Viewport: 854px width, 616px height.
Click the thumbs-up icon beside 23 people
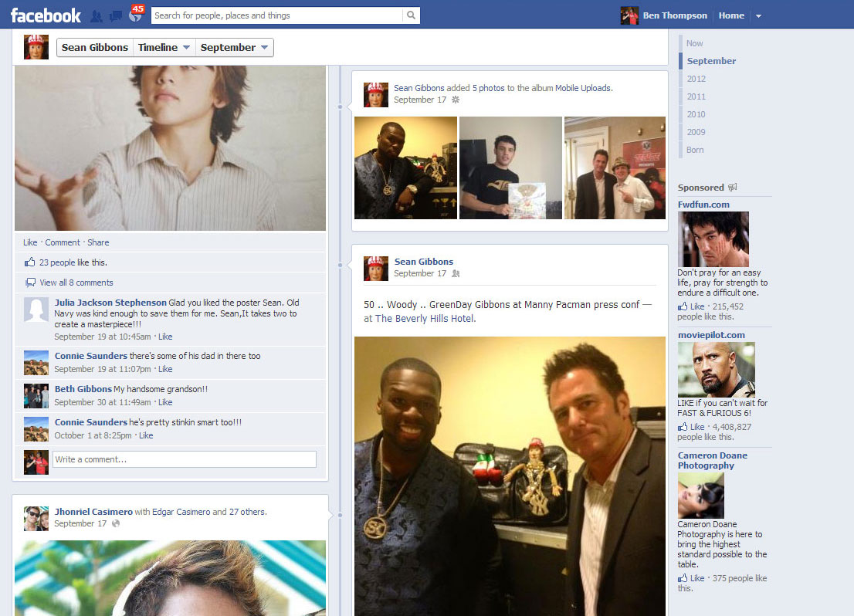click(x=29, y=262)
